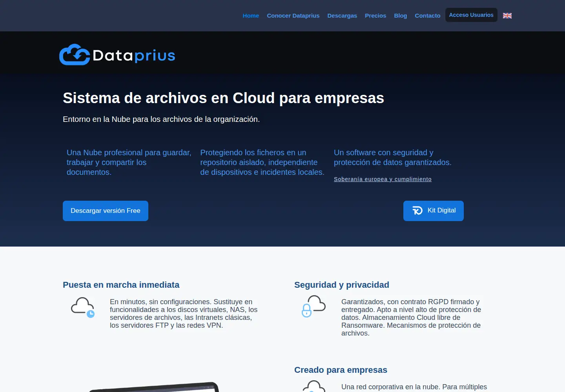This screenshot has width=565, height=392.
Task: Click the text Protegiendo los ficheros en un repositorio
Action: [x=262, y=162]
